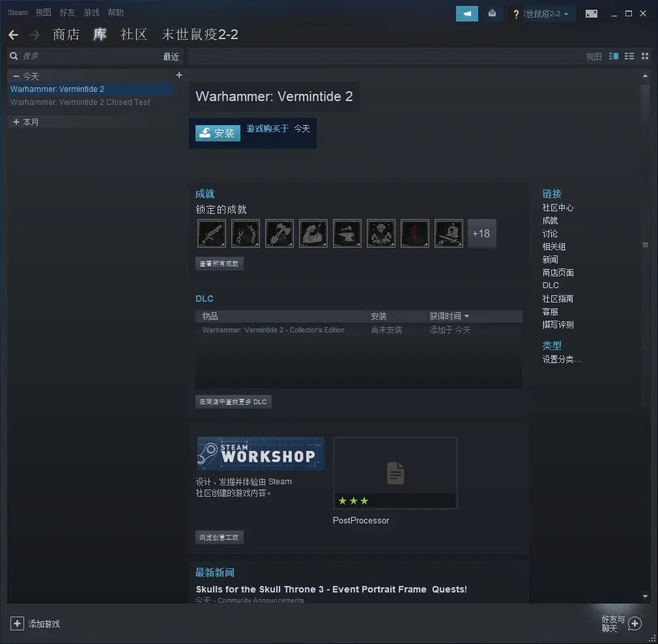The image size is (658, 644).
Task: Collapse the 今天 category
Action: (16, 76)
